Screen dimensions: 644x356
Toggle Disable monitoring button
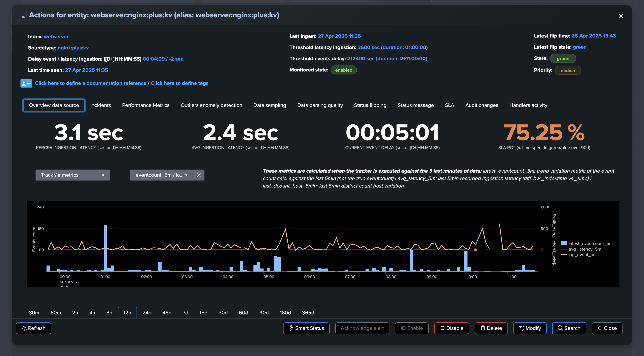(x=451, y=328)
